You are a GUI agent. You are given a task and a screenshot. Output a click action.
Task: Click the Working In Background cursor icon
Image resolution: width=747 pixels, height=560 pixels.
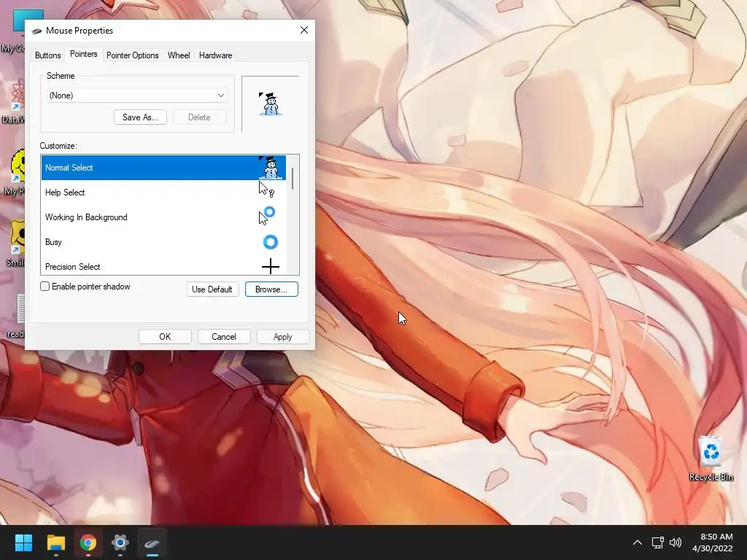pyautogui.click(x=267, y=216)
